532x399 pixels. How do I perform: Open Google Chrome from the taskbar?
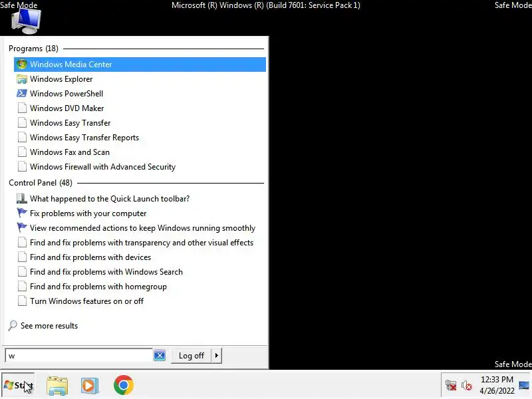[124, 385]
